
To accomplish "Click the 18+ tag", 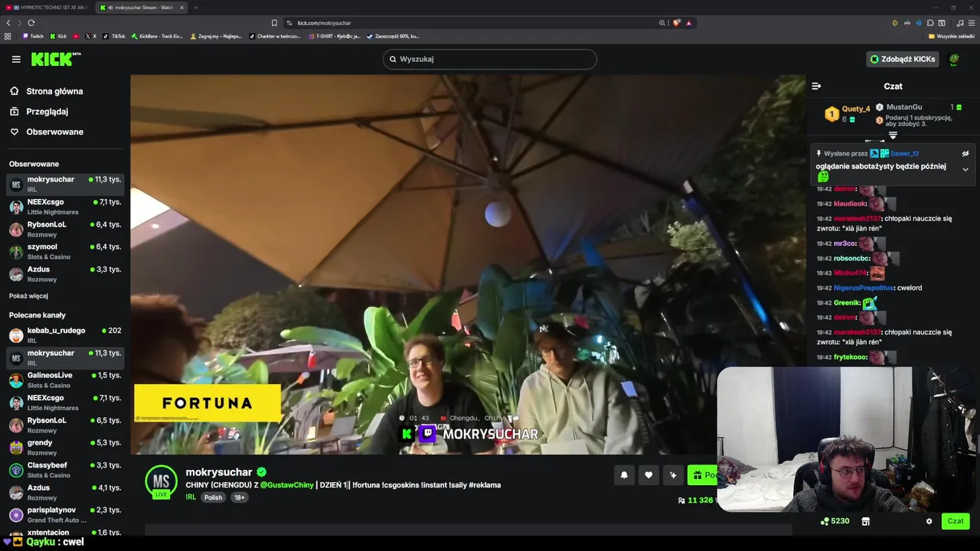I will point(239,497).
